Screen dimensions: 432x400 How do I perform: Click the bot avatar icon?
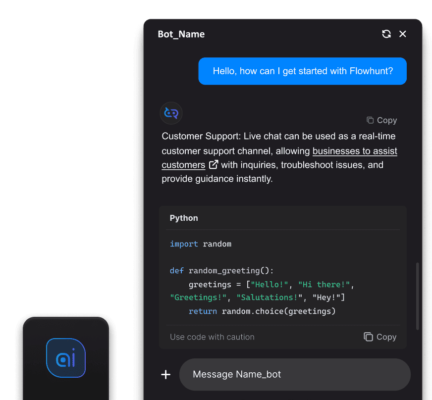pos(171,113)
